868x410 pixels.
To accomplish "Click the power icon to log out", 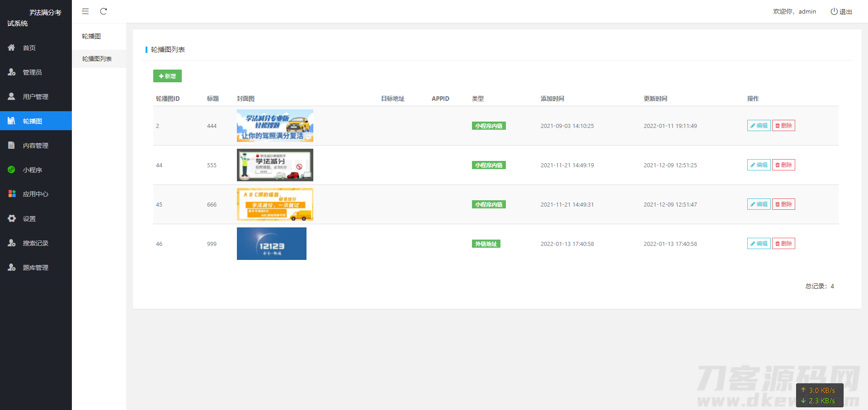I will pos(834,11).
